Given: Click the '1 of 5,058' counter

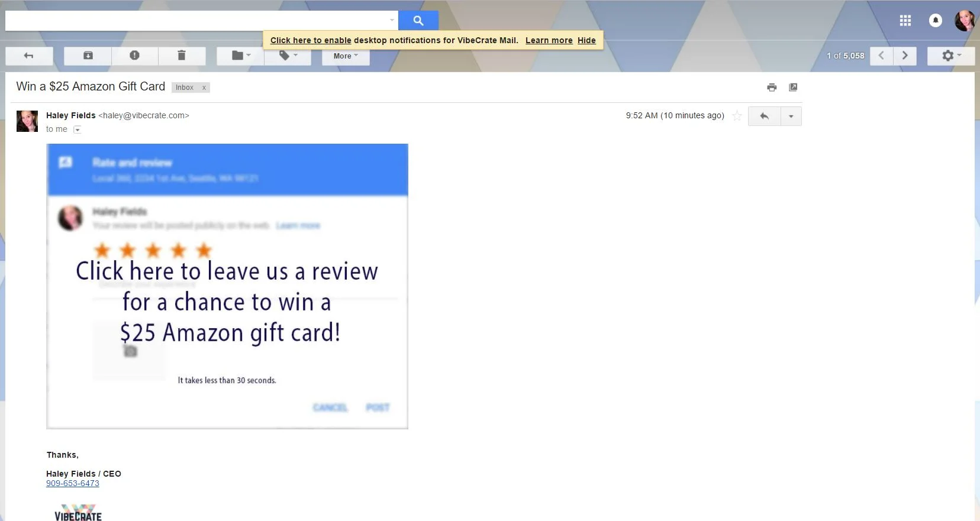Looking at the screenshot, I should (845, 56).
